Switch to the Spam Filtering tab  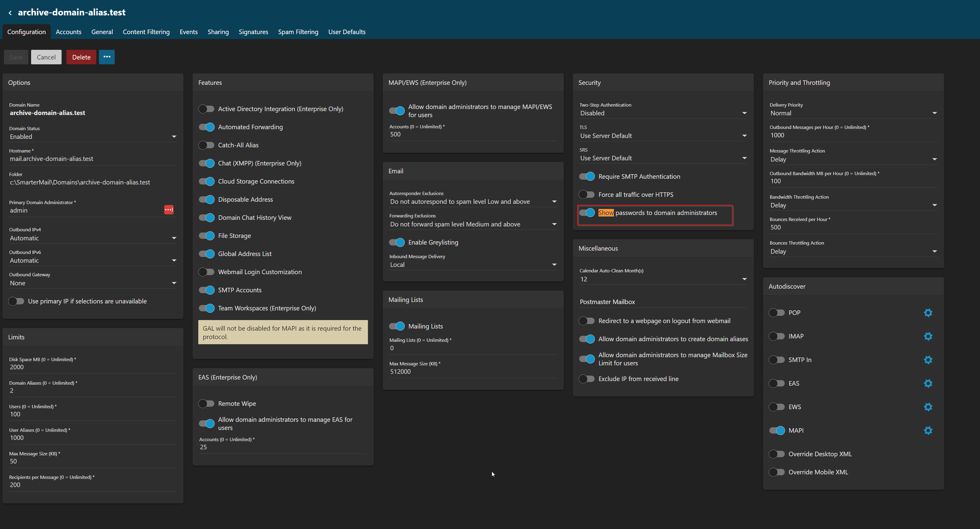click(298, 32)
